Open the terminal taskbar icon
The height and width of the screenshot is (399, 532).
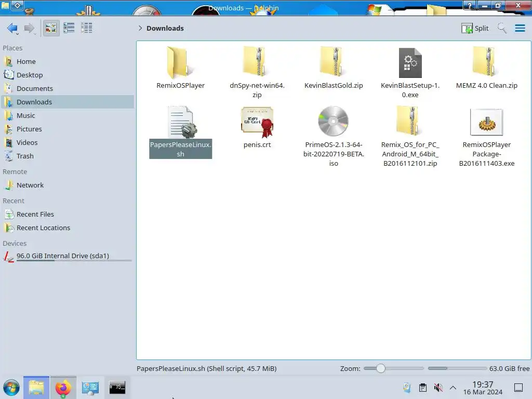coord(117,387)
